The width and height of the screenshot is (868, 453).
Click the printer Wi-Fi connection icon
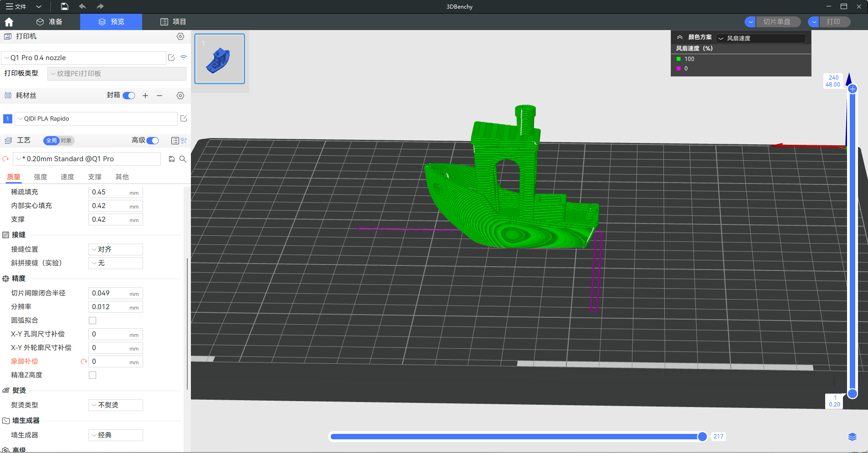coord(184,57)
